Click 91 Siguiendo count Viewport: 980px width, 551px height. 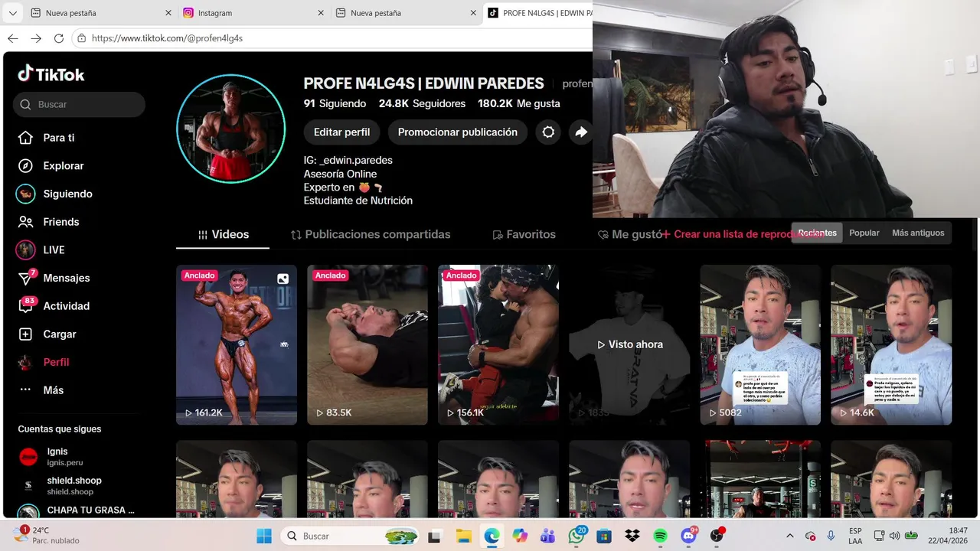335,103
